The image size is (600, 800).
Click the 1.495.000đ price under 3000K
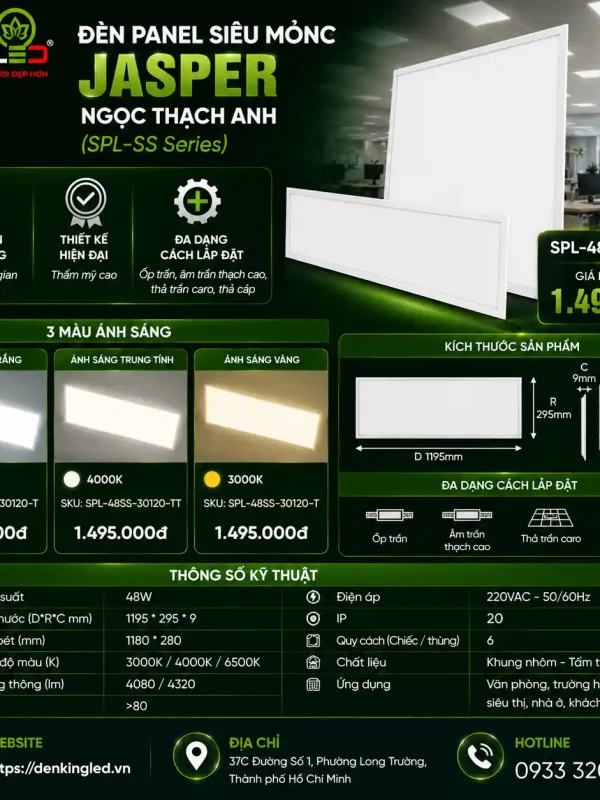click(x=261, y=533)
